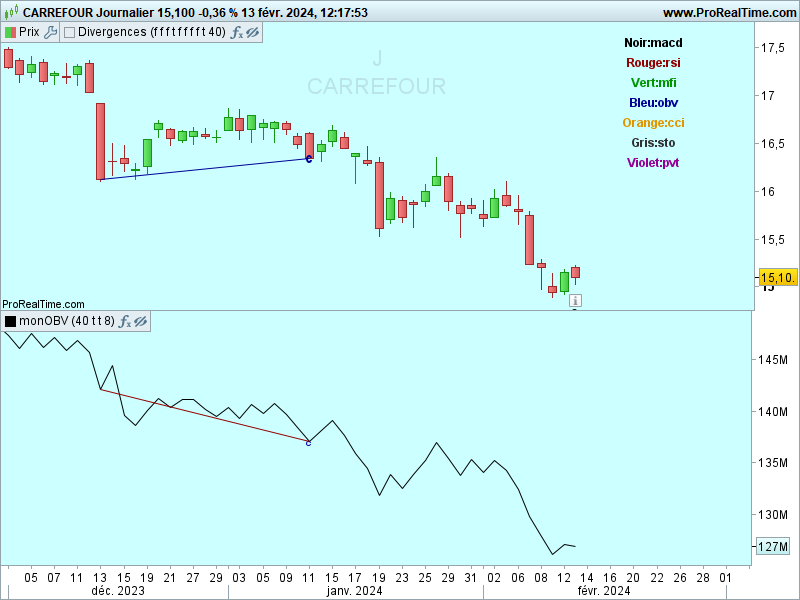The width and height of the screenshot is (800, 600).
Task: Click the candlestick chart icon in title bar
Action: click(11, 12)
